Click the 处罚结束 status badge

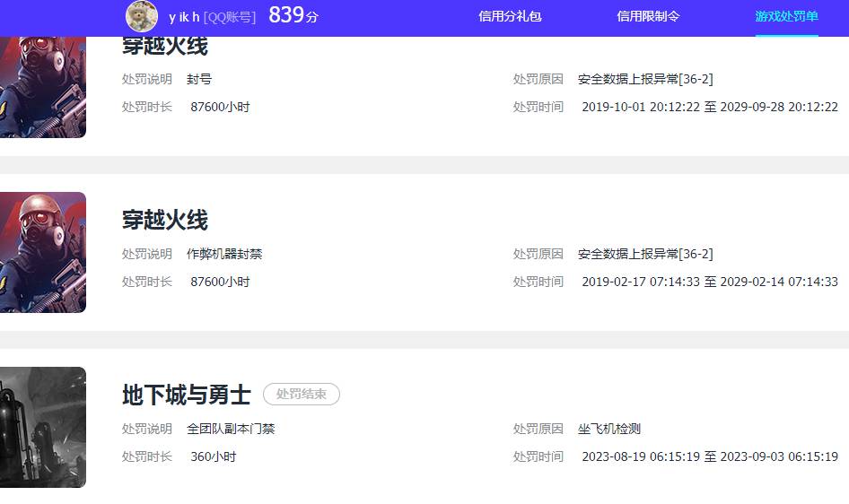[302, 395]
